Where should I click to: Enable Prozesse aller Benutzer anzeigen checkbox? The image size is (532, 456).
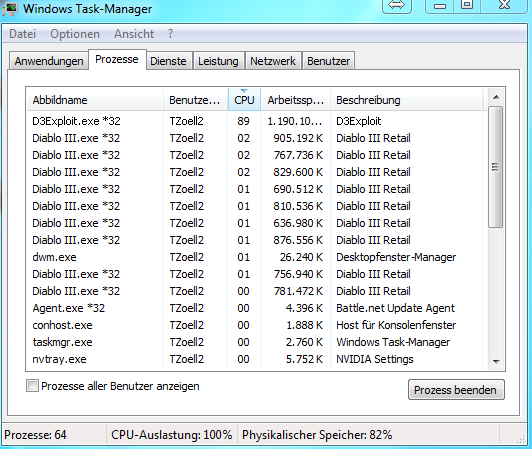point(32,386)
